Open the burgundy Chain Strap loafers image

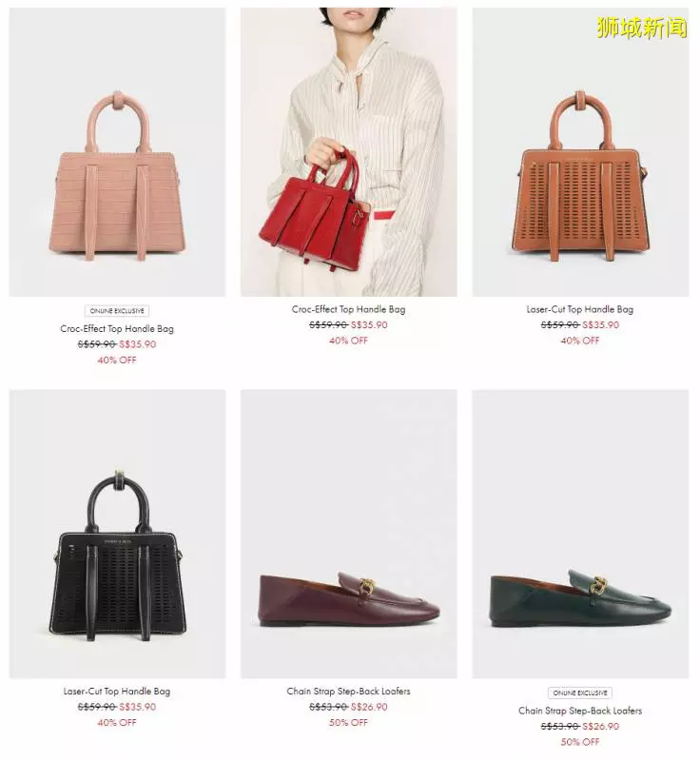[349, 534]
